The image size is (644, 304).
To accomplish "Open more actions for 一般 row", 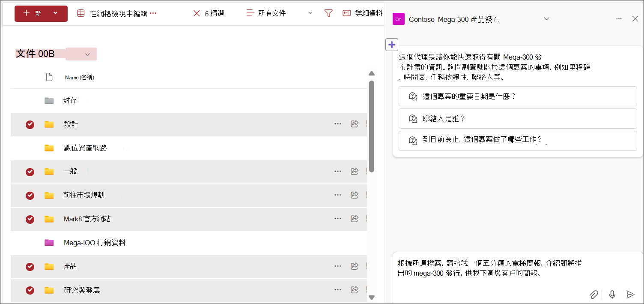I will (x=338, y=172).
